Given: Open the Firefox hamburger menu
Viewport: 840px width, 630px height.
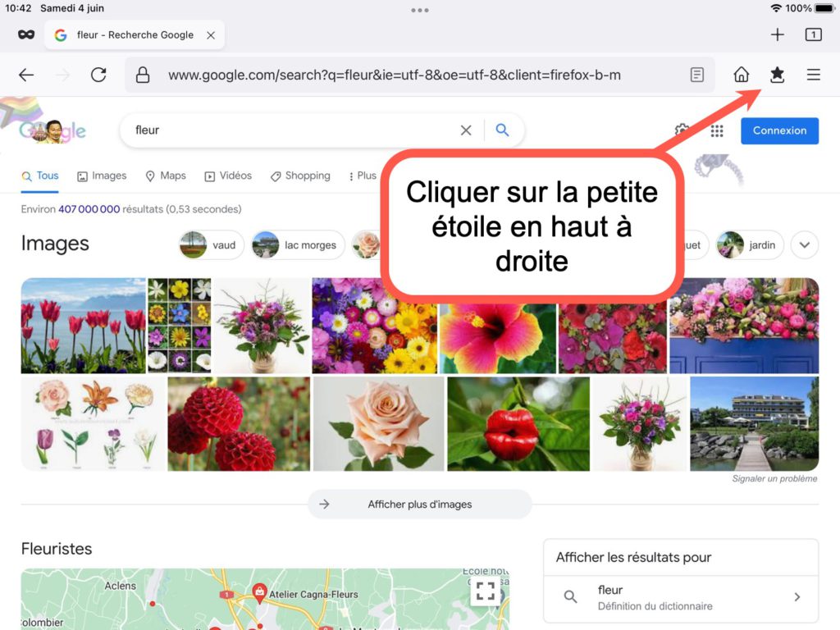Looking at the screenshot, I should click(813, 75).
